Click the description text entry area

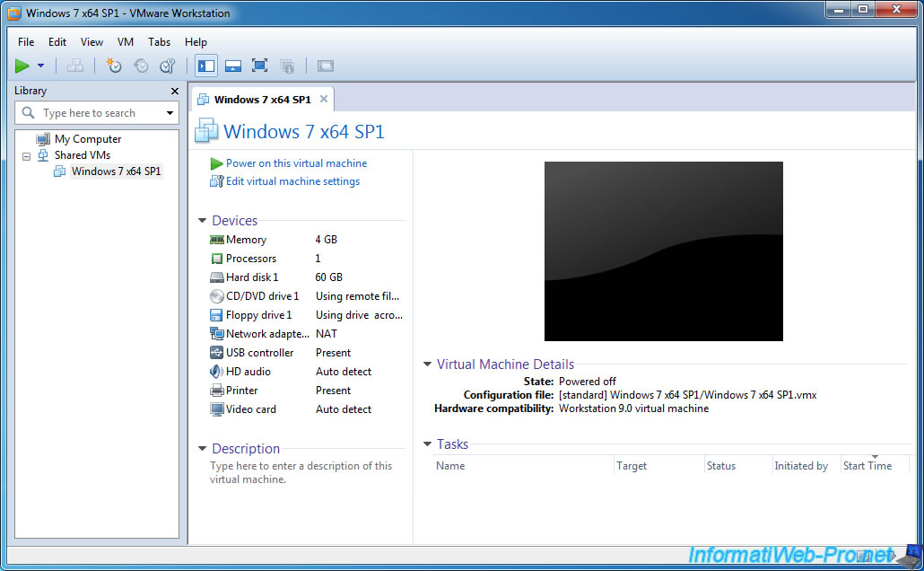(301, 472)
